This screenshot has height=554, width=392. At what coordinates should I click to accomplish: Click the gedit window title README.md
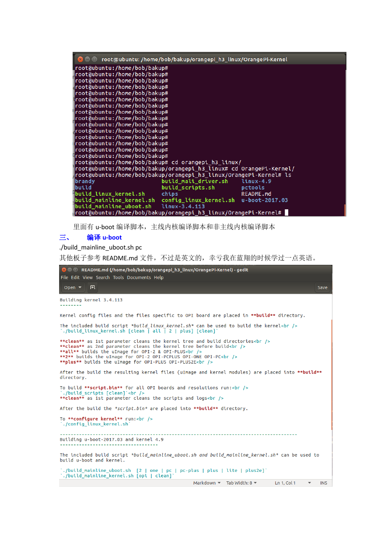165,270
